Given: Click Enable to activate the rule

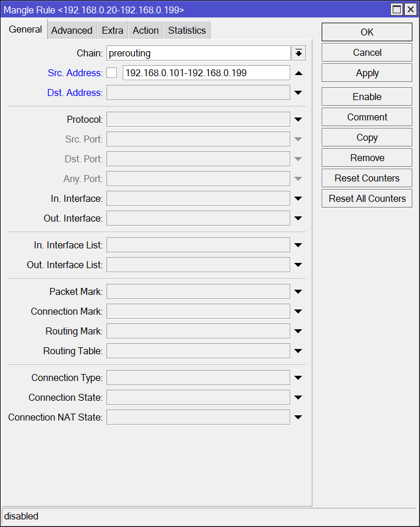Looking at the screenshot, I should [367, 97].
